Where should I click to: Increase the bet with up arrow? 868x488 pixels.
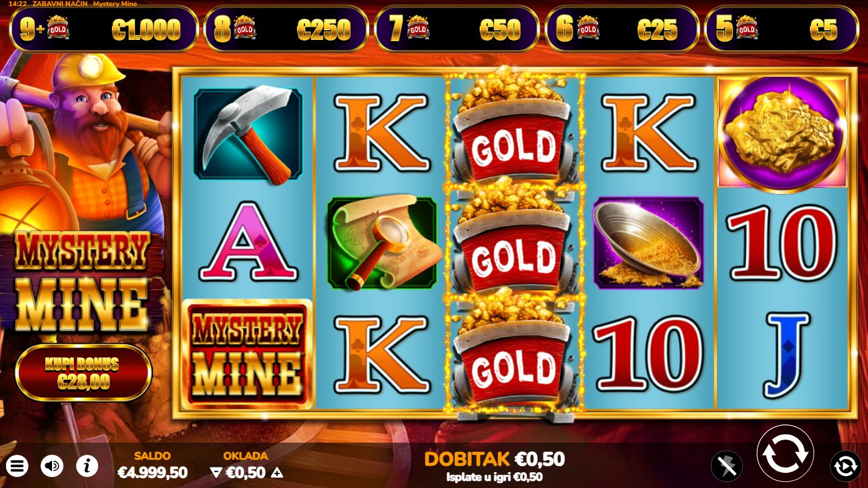[x=277, y=473]
